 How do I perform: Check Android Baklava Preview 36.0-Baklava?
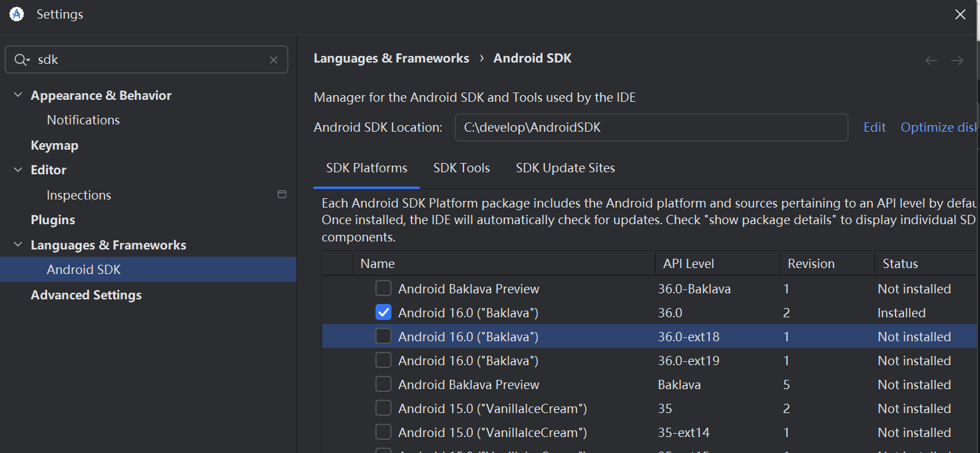click(x=383, y=289)
